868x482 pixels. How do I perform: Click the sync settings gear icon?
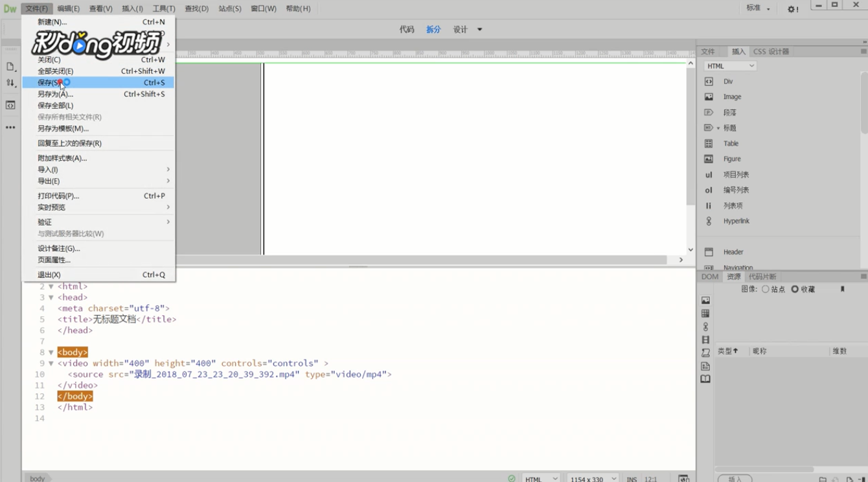point(792,9)
